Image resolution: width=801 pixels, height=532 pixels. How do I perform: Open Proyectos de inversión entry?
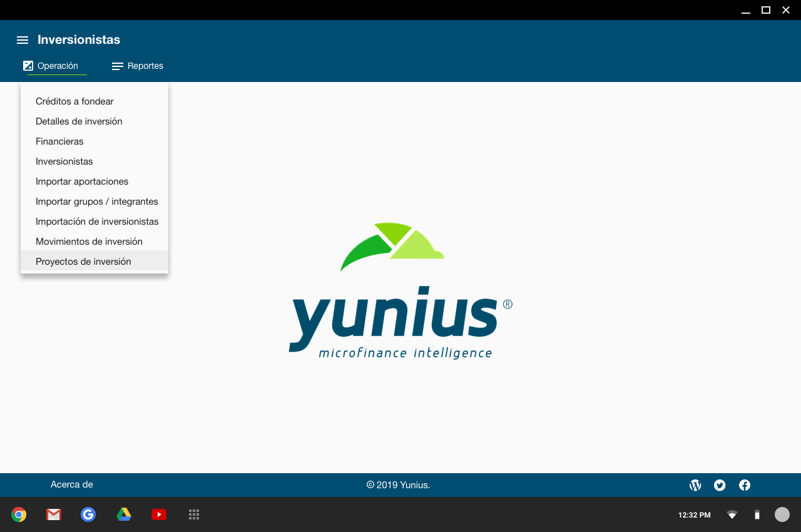pyautogui.click(x=83, y=262)
